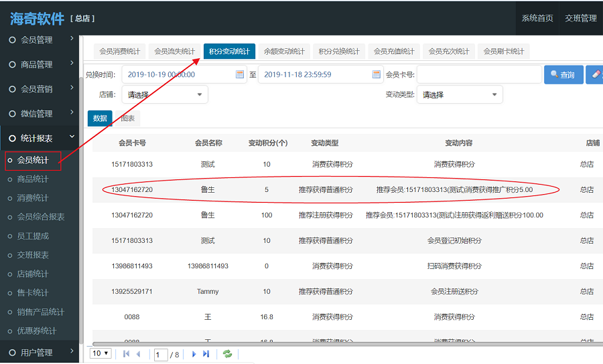Go to the previous results page
Viewport: 603px width, 364px height.
[x=139, y=353]
